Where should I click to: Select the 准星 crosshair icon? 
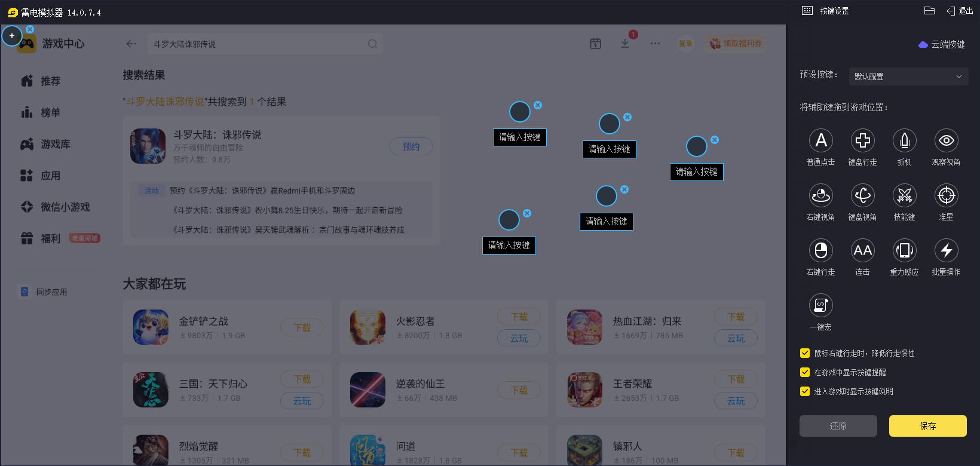click(947, 195)
